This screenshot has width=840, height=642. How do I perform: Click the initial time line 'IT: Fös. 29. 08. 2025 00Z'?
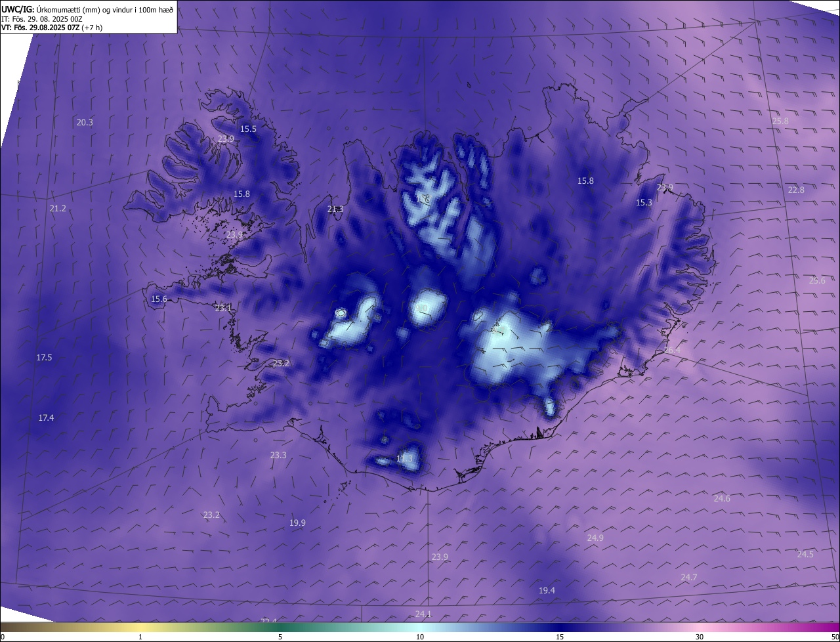point(42,19)
